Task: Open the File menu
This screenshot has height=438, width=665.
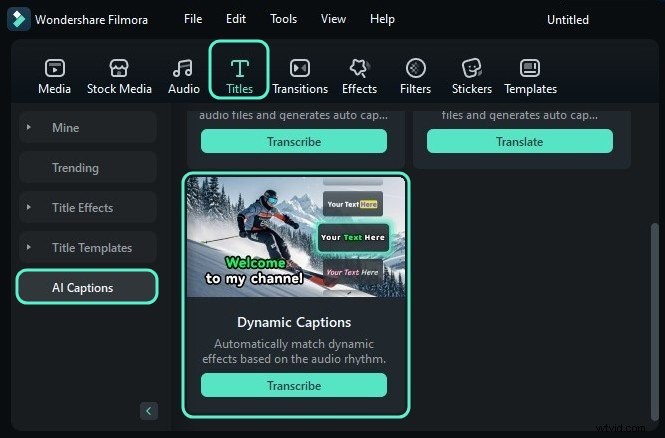Action: pyautogui.click(x=193, y=19)
